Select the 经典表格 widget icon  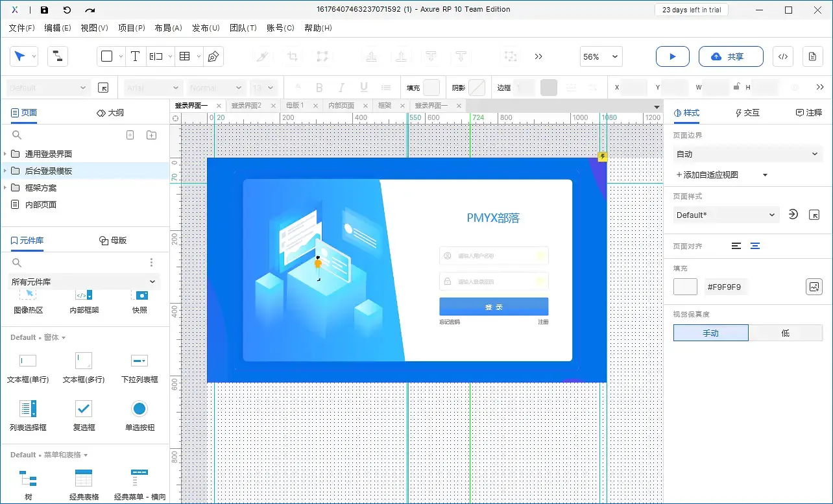click(83, 478)
